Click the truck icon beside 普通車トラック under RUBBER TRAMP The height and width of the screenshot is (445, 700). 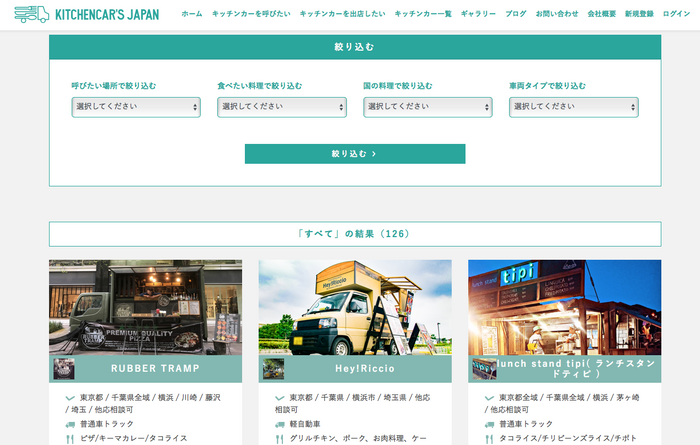[70, 424]
